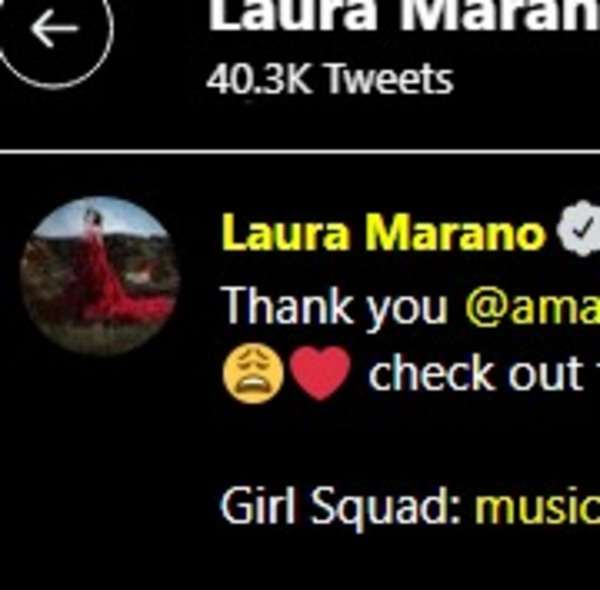
Task: Go back using the left arrow button
Action: [x=55, y=29]
